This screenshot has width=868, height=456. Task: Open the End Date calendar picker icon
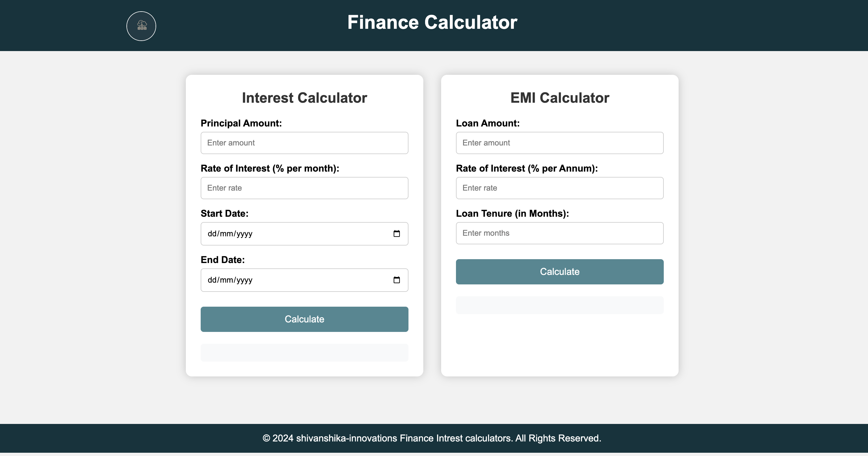tap(397, 279)
